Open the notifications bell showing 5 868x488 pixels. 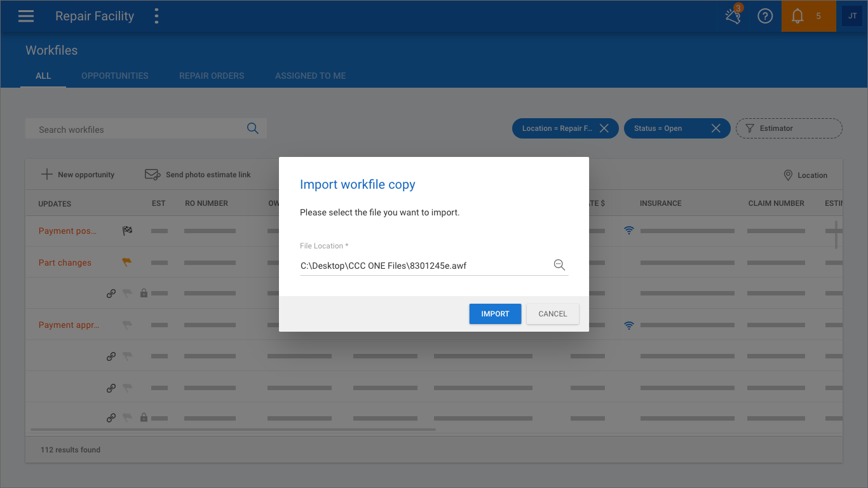click(x=808, y=16)
